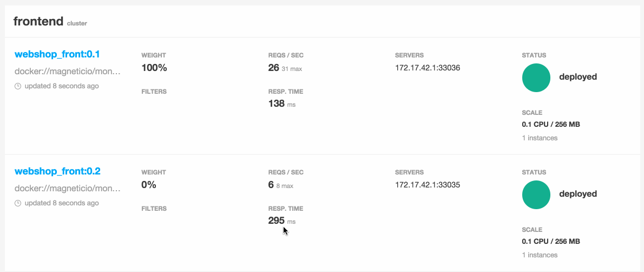Image resolution: width=644 pixels, height=272 pixels.
Task: Open the webshop_front:0.2 service link
Action: [x=57, y=171]
